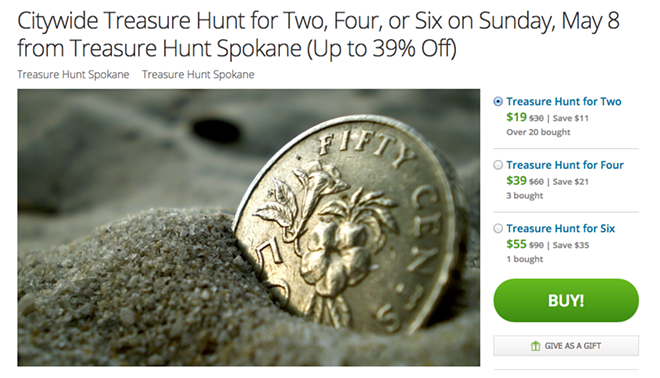The image size is (660, 378).
Task: Click the Treasure Hunt for Two title text
Action: (x=564, y=101)
